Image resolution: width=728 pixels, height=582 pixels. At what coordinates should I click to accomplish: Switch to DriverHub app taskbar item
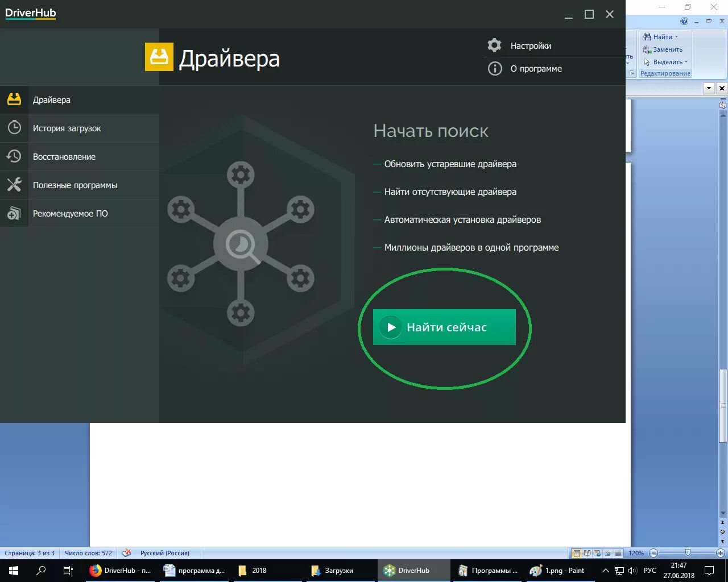[413, 571]
